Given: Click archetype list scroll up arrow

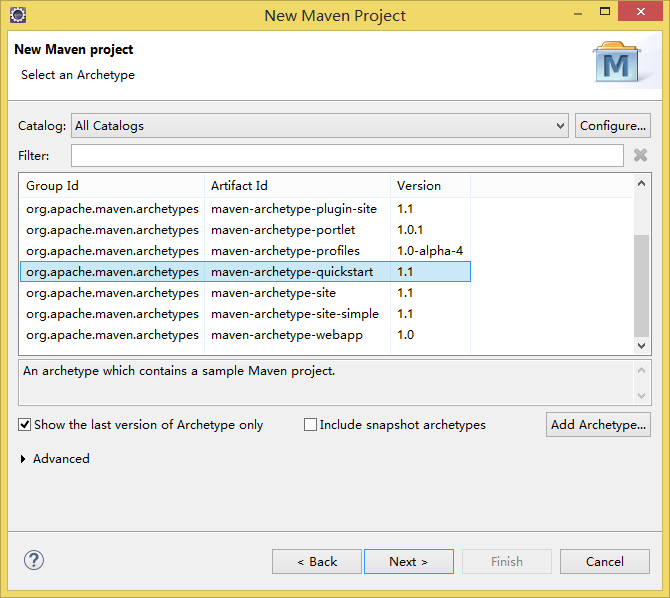Looking at the screenshot, I should (641, 184).
